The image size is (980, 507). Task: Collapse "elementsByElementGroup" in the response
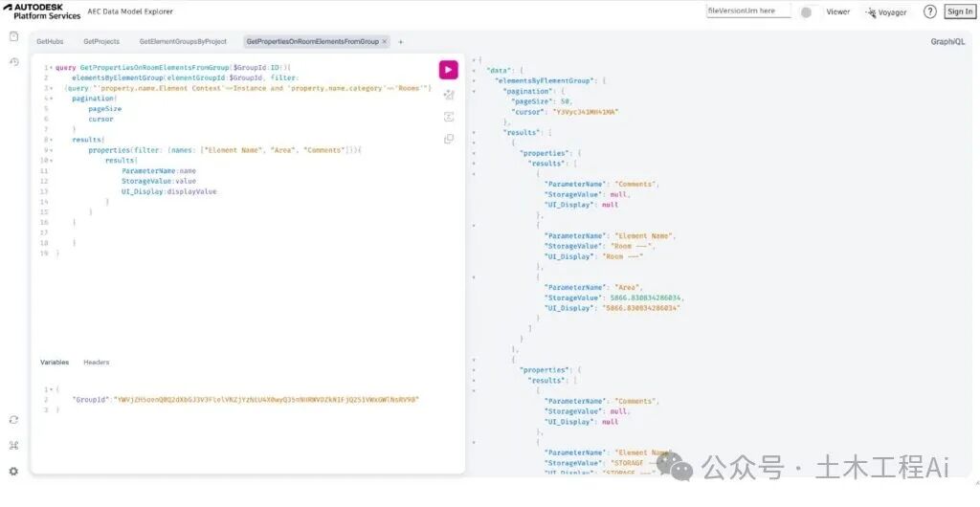[474, 81]
